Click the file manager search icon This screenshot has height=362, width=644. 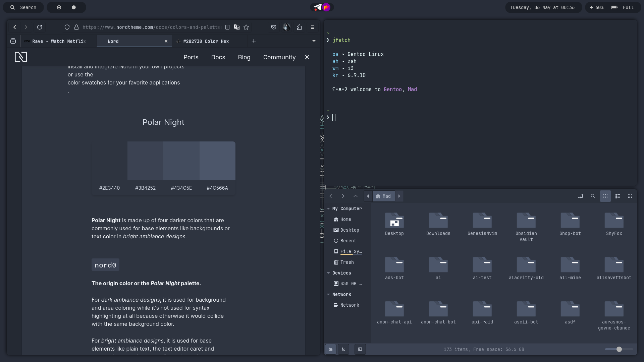tap(593, 196)
